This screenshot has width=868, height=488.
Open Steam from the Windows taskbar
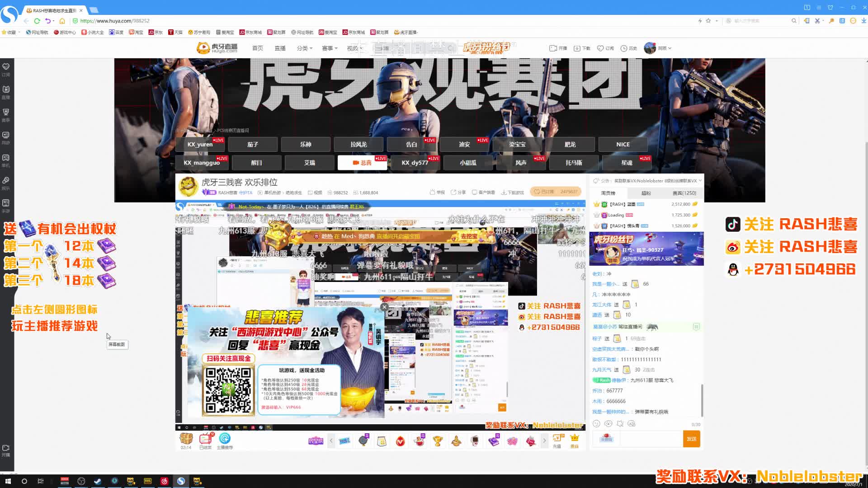98,481
